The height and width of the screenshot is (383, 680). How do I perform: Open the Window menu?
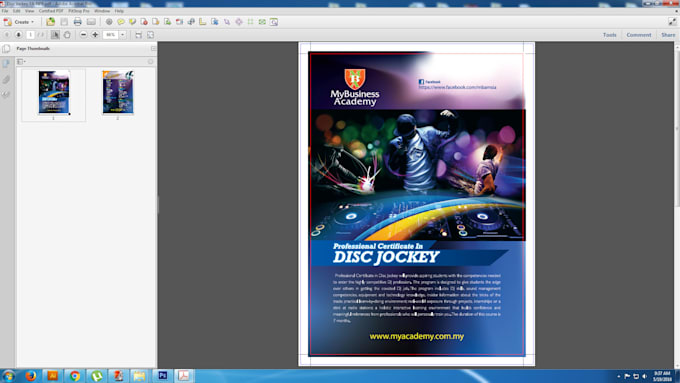(102, 11)
